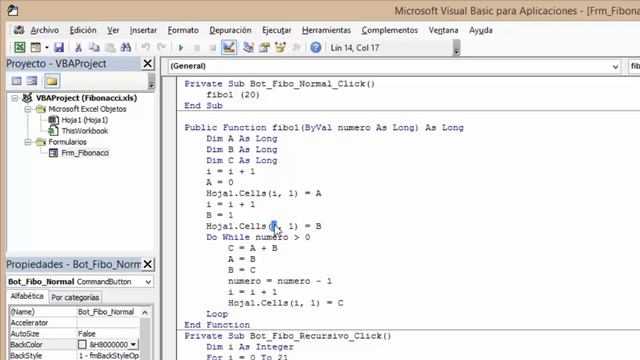Open the Edición menu
The width and height of the screenshot is (640, 360).
[83, 30]
